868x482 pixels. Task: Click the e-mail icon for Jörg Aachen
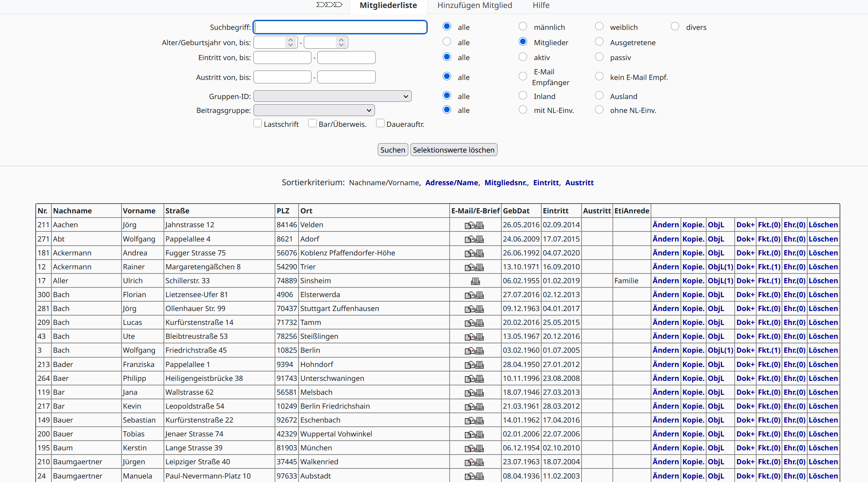click(x=469, y=225)
